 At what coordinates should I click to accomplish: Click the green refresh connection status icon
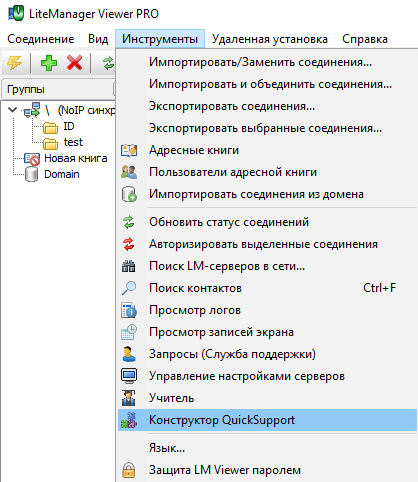[x=129, y=222]
